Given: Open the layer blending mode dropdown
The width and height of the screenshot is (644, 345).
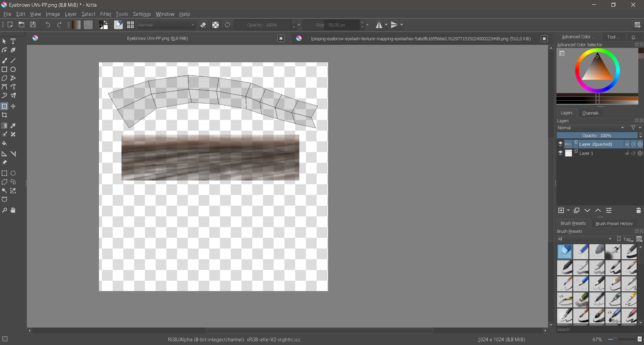Looking at the screenshot, I should point(591,128).
